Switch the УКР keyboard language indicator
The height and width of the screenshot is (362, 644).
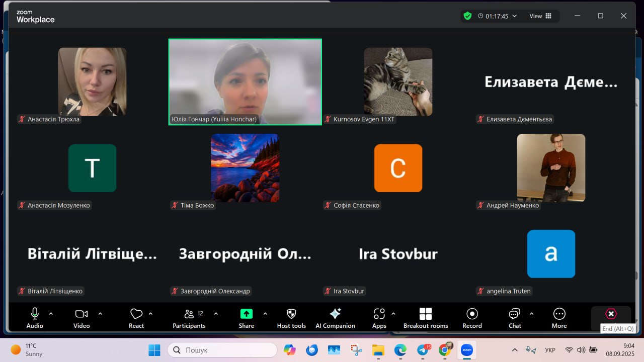550,350
